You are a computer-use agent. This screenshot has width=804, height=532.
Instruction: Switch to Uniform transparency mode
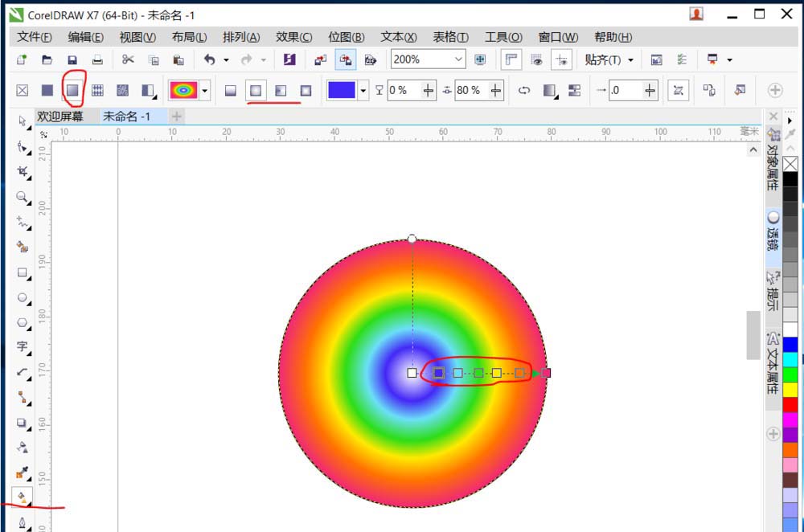coord(46,90)
